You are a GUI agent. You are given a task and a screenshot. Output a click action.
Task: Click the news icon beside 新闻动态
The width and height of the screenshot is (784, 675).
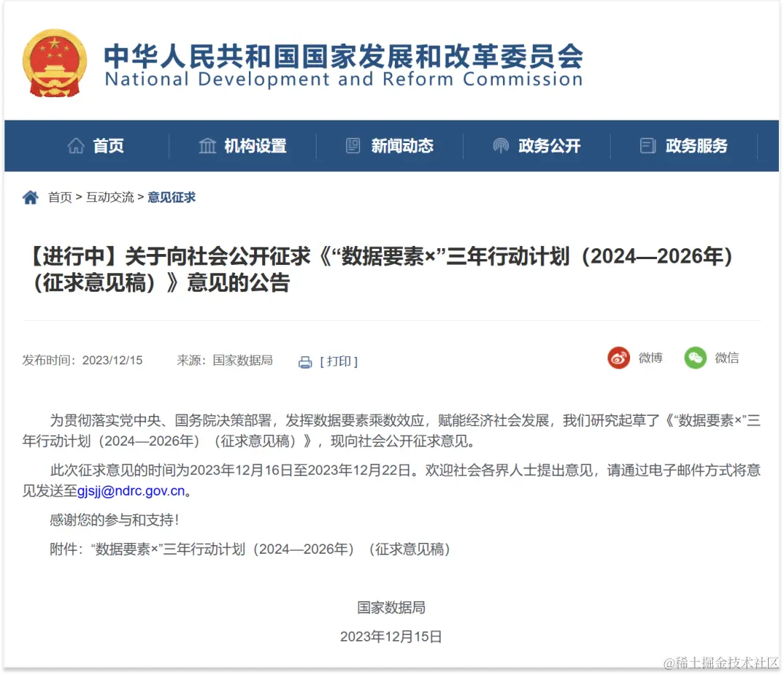pos(353,145)
